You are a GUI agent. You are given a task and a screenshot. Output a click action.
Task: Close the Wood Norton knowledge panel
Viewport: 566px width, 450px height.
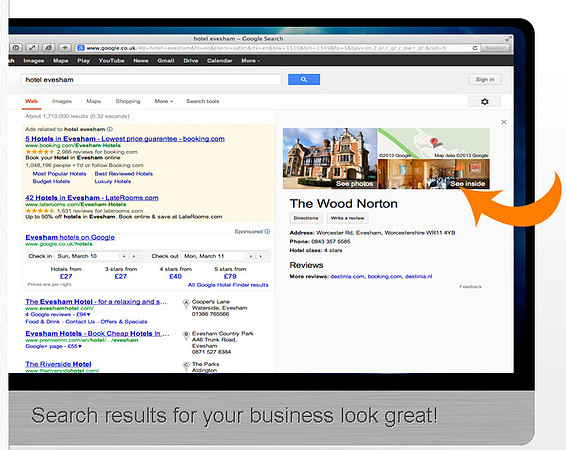[x=504, y=122]
